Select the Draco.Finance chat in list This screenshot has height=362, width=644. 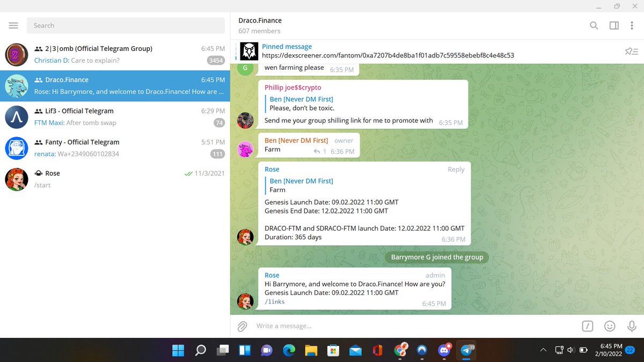pyautogui.click(x=115, y=86)
